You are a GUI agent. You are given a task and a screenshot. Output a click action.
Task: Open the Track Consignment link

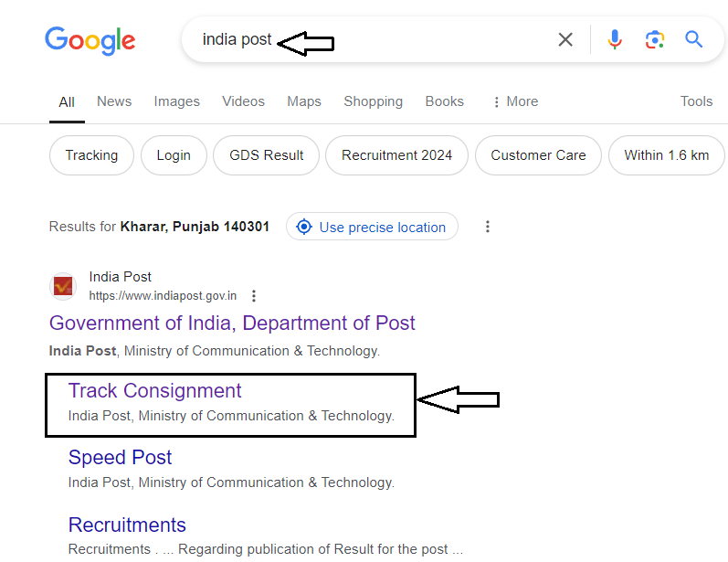click(154, 390)
